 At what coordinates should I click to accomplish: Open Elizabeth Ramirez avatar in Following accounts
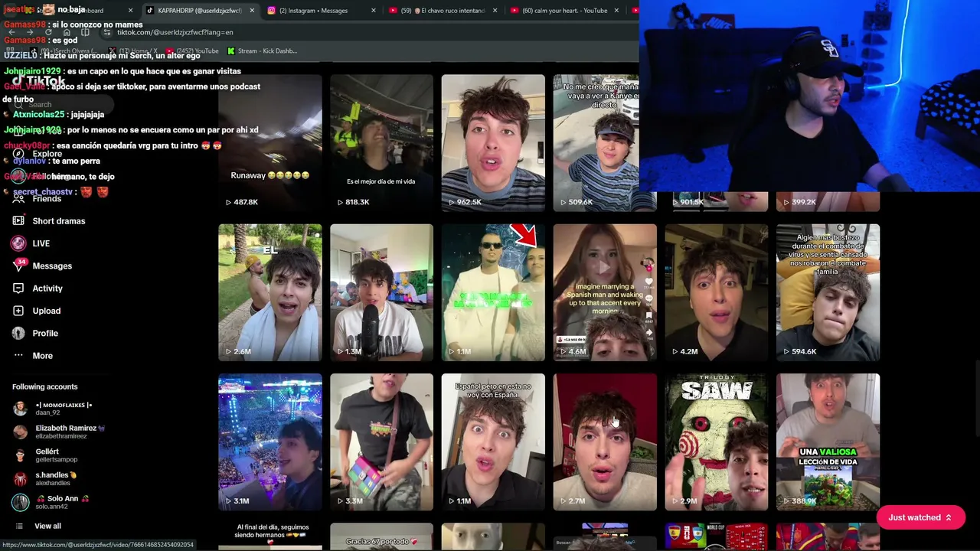click(x=20, y=432)
